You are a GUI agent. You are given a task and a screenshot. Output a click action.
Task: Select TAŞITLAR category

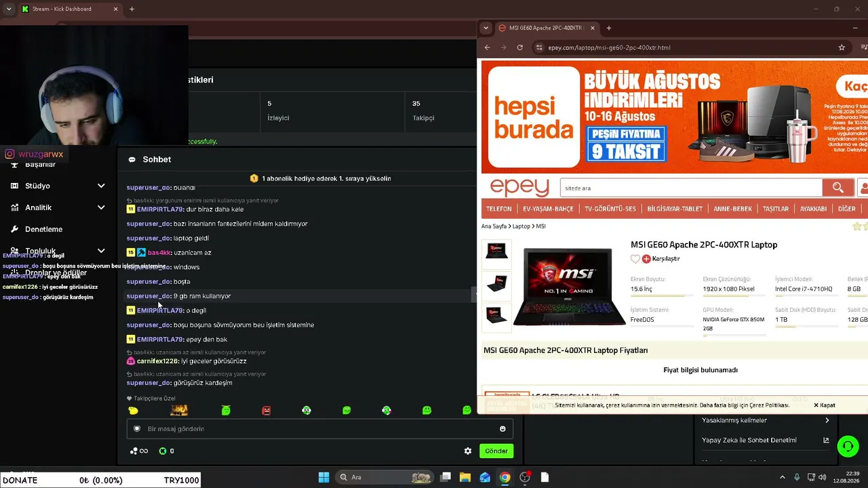776,209
